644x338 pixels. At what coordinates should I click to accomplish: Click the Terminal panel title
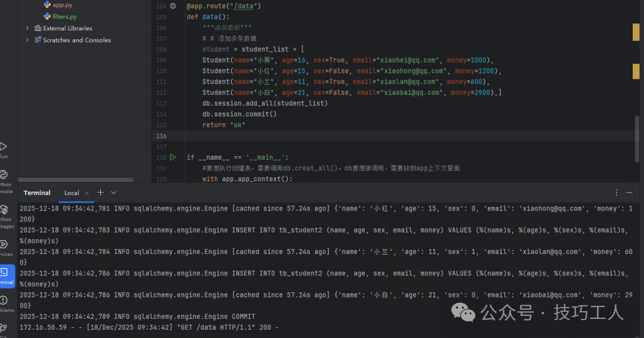coord(37,193)
